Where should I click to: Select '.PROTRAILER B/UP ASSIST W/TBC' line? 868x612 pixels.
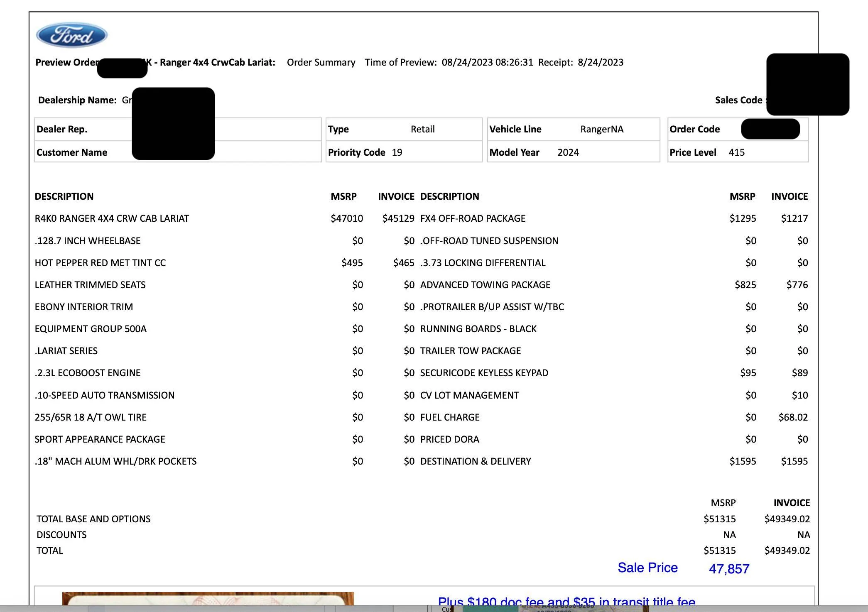point(492,307)
